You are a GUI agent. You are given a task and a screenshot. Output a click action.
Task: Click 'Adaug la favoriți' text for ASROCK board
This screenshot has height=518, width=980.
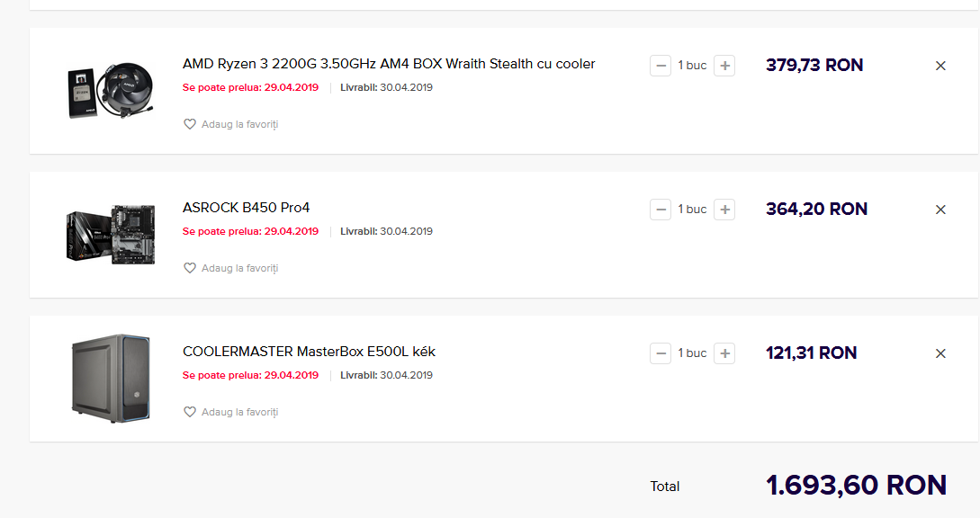[240, 268]
